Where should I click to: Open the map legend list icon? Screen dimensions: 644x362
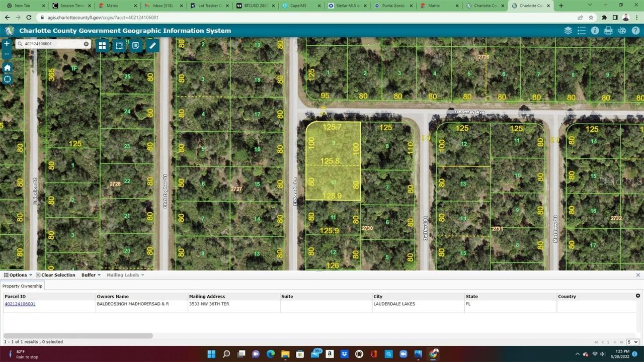click(582, 30)
